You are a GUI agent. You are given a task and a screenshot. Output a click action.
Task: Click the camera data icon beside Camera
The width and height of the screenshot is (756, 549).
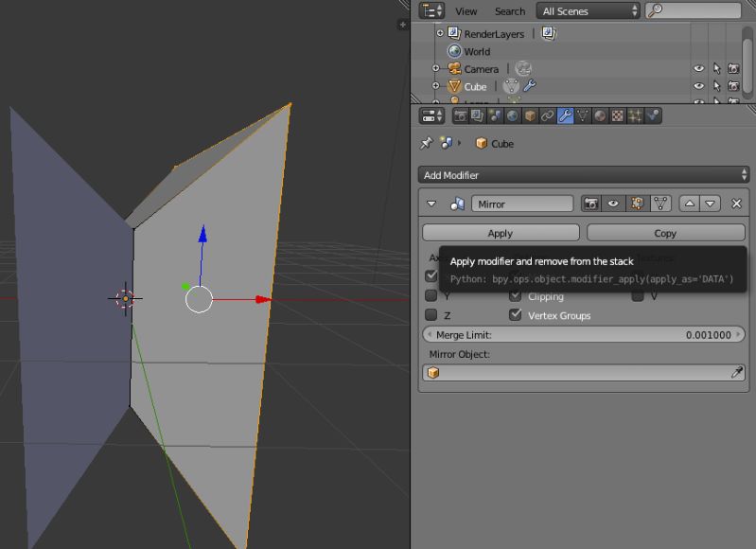[523, 68]
